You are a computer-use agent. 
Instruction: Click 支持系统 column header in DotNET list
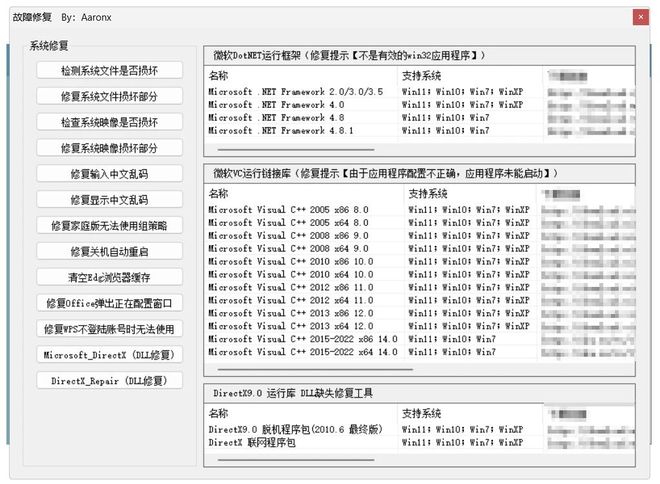pos(470,76)
